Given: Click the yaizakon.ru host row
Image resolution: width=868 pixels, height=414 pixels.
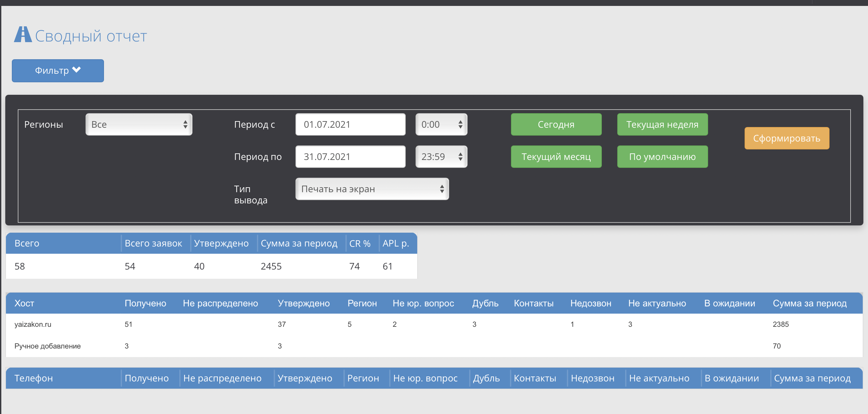Looking at the screenshot, I should [33, 324].
